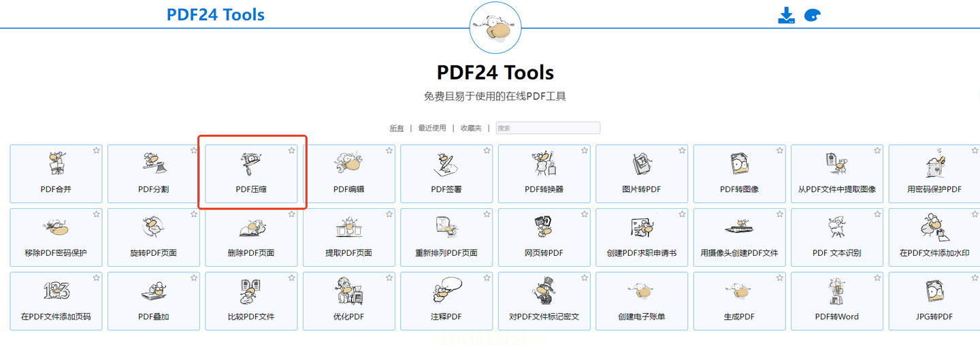This screenshot has width=980, height=345.
Task: Open the PDF分割 tool icon
Action: [154, 164]
